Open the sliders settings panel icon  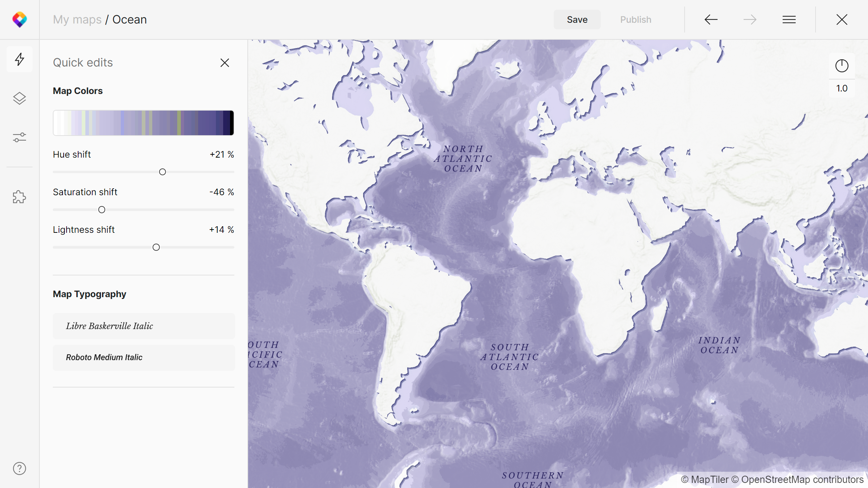(20, 137)
